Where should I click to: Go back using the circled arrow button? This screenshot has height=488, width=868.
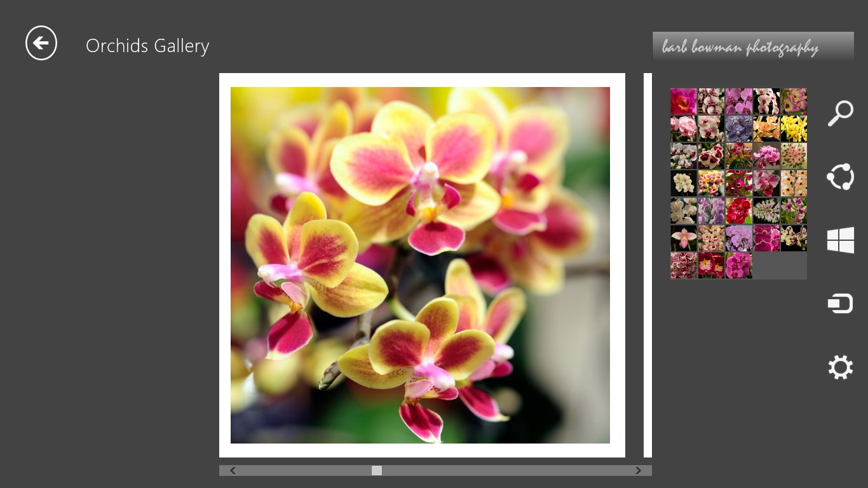point(41,43)
